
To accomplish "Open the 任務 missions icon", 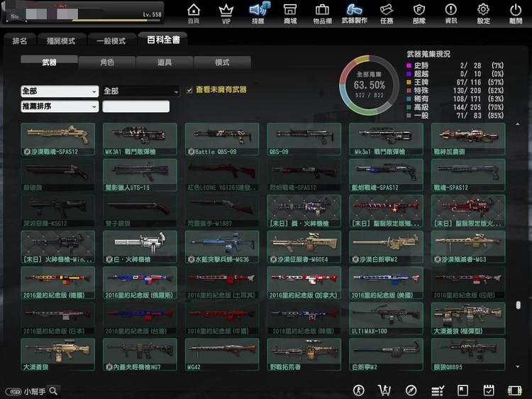I will [x=387, y=13].
